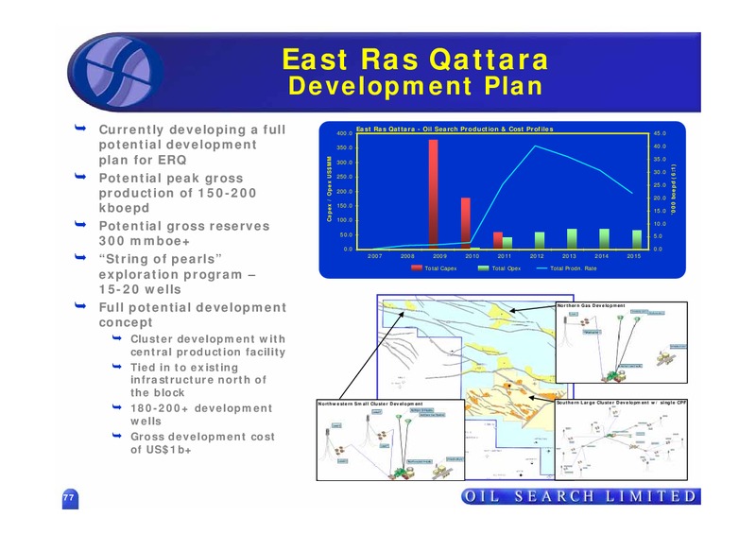756x534 pixels.
Task: Click the Total Capex red legend swatch
Action: tap(417, 268)
